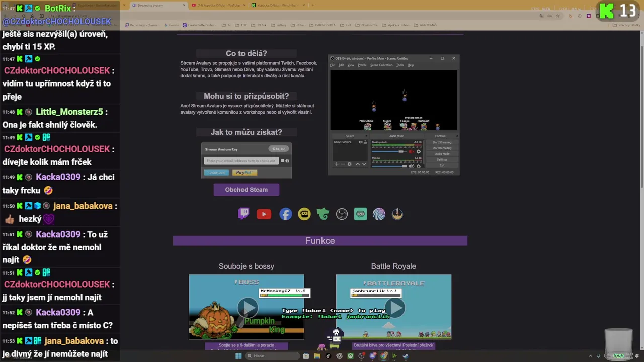Show hidden system tray icons chevron

coord(590,356)
